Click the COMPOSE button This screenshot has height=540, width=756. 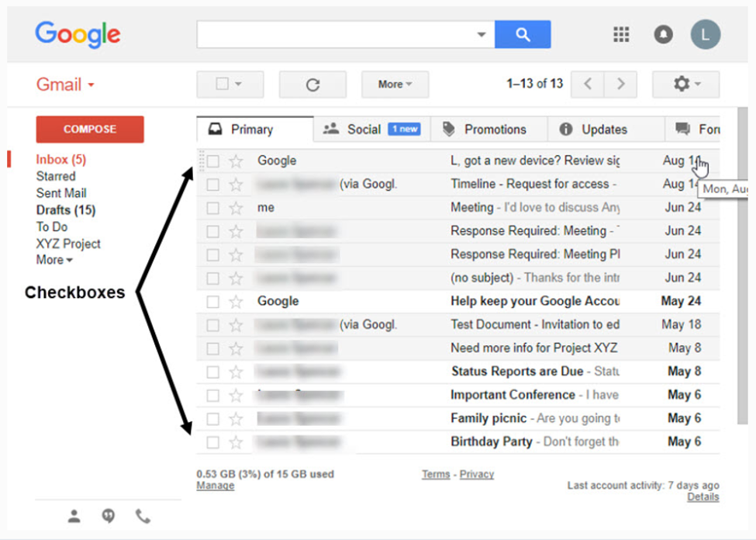89,129
